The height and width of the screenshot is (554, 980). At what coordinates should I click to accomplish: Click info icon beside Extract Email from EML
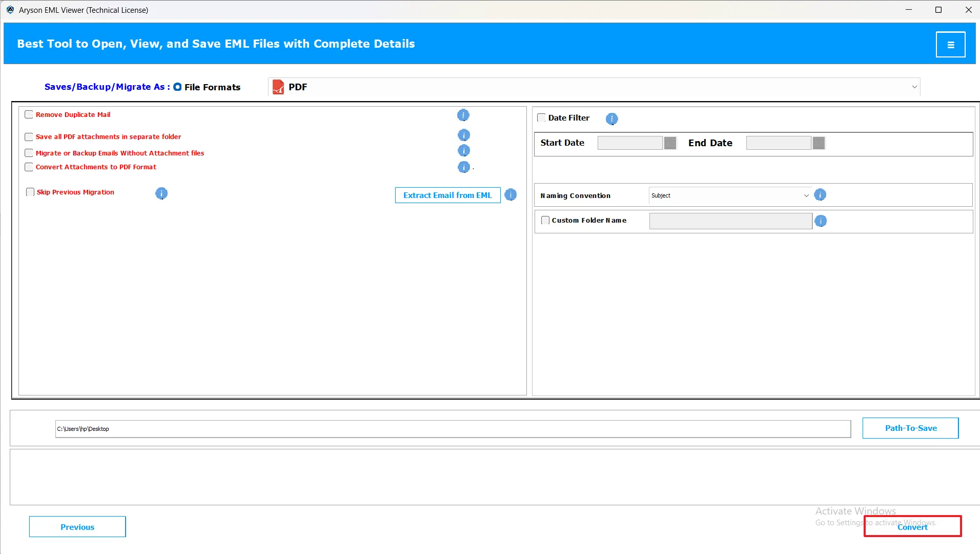pyautogui.click(x=511, y=195)
